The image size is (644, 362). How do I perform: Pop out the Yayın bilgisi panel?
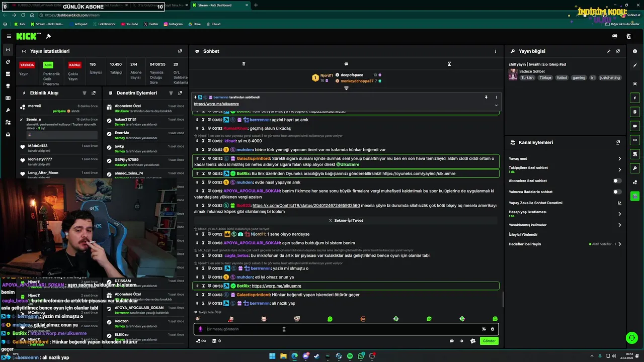[618, 51]
